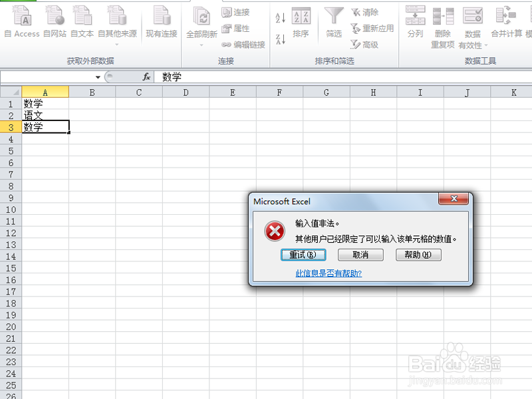The image size is (532, 399).
Task: Click 合并计算 consolidate icon
Action: click(506, 21)
